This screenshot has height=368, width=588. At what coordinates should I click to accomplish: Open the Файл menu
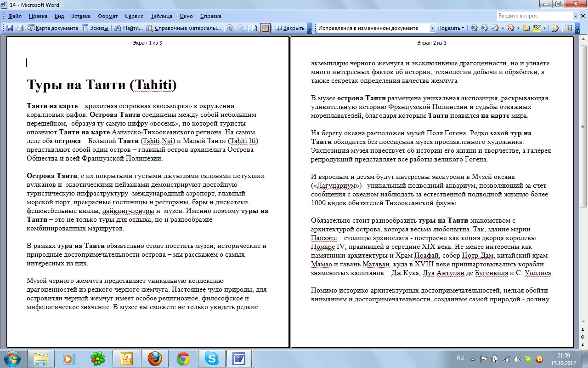click(x=15, y=16)
